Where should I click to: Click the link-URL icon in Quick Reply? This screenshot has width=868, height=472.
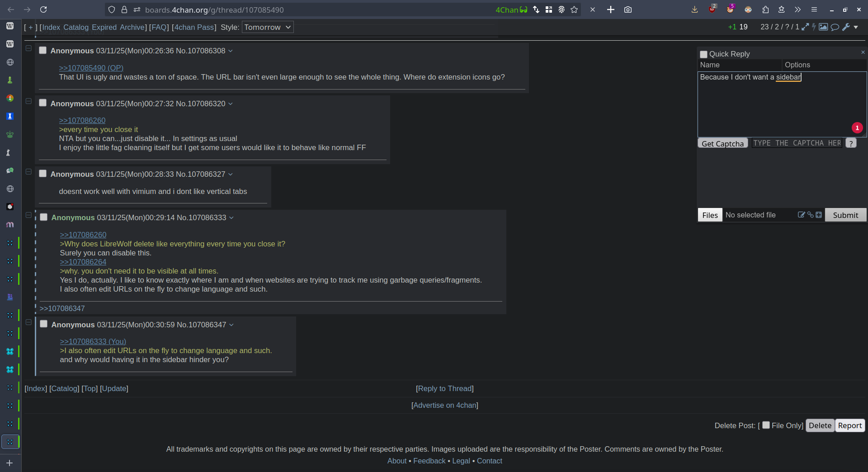coord(810,215)
